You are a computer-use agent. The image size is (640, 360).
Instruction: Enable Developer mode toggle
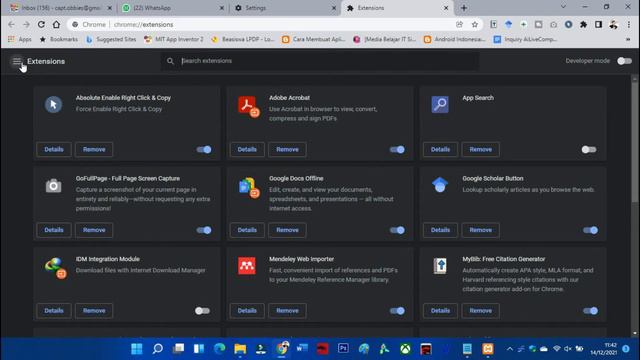[624, 61]
